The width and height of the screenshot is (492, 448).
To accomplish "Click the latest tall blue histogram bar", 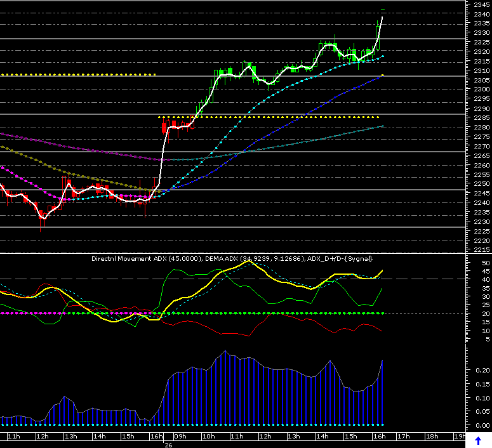I will pyautogui.click(x=382, y=393).
